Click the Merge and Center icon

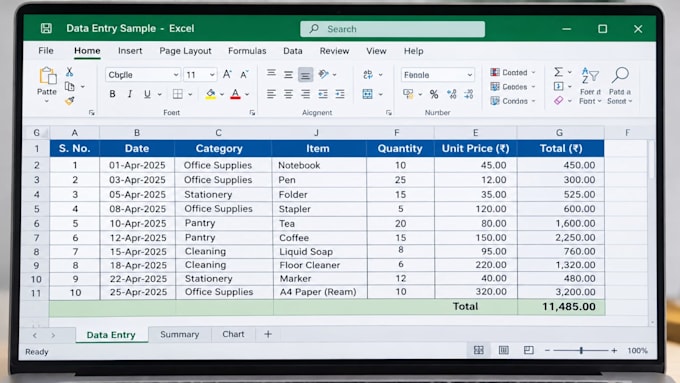pos(367,94)
